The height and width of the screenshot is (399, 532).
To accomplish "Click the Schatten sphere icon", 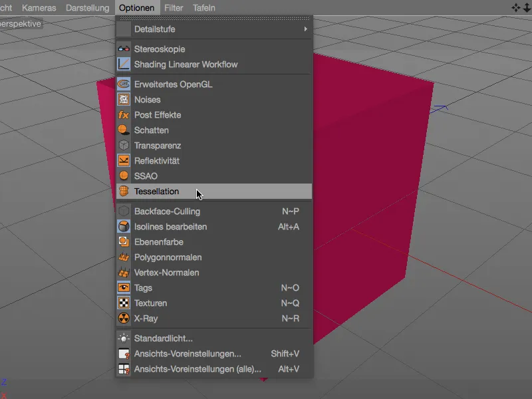I will pyautogui.click(x=124, y=130).
